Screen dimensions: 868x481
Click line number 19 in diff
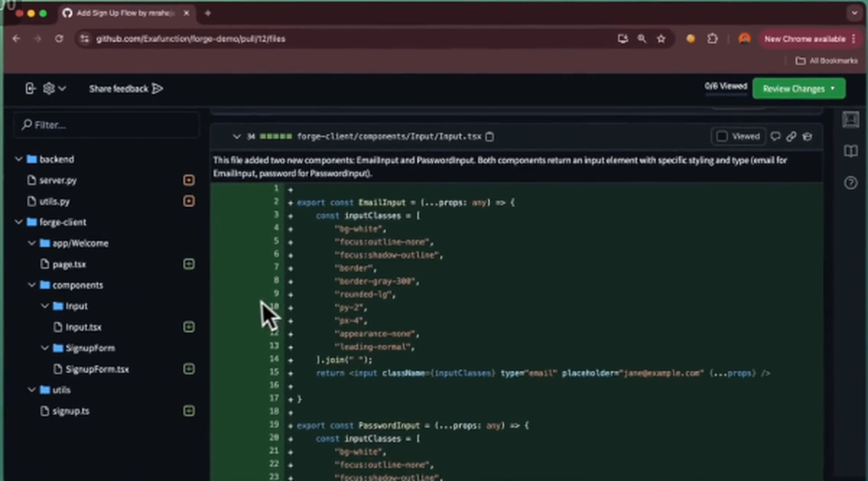[274, 425]
